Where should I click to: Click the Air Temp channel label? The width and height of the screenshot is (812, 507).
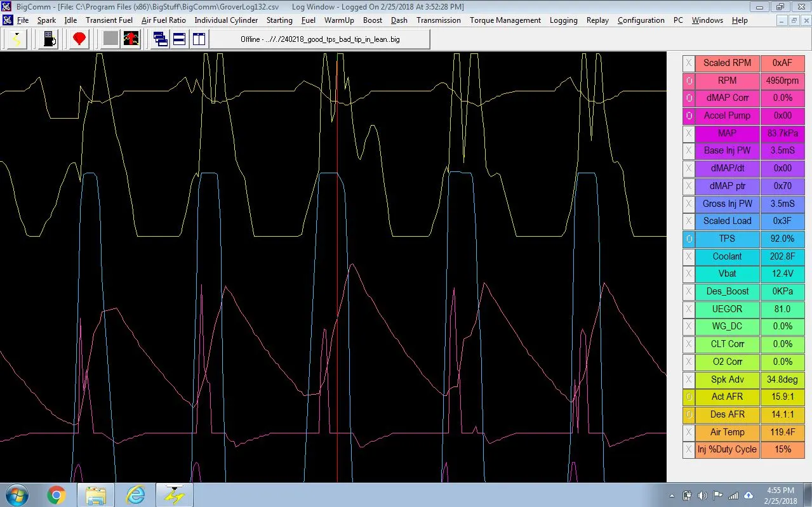pyautogui.click(x=728, y=432)
